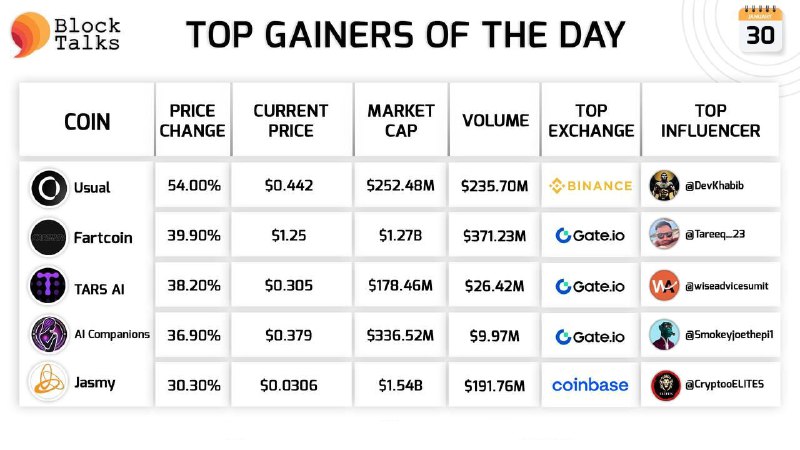Click the Block Talks logo icon
800x450 pixels.
(31, 35)
